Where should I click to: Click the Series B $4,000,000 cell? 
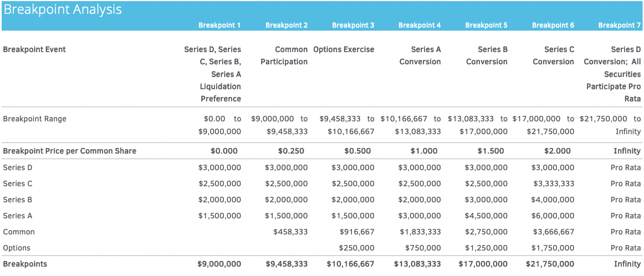(553, 200)
